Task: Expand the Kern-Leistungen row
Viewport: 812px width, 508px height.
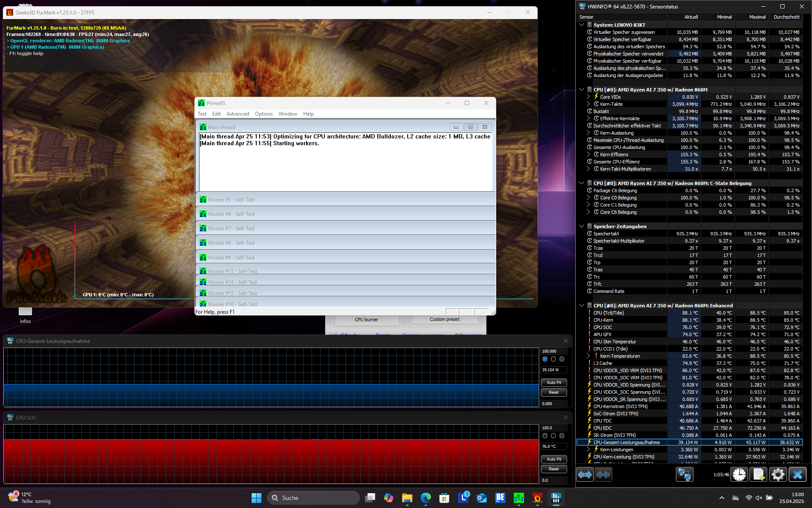Action: tap(588, 450)
